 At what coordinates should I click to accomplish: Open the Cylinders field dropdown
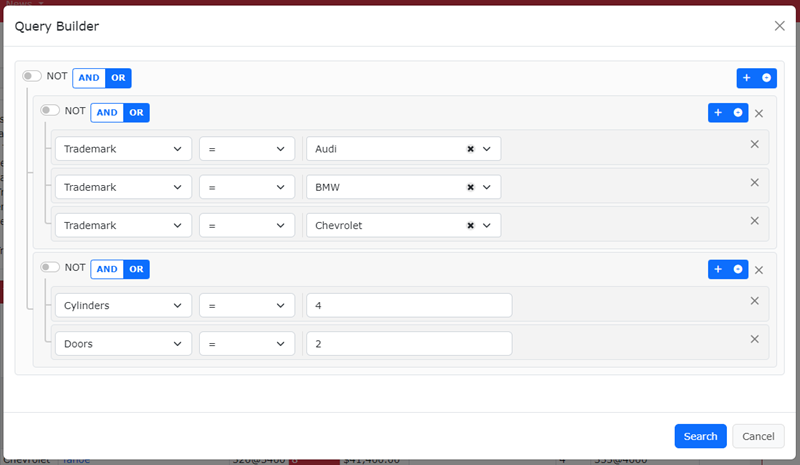[123, 305]
